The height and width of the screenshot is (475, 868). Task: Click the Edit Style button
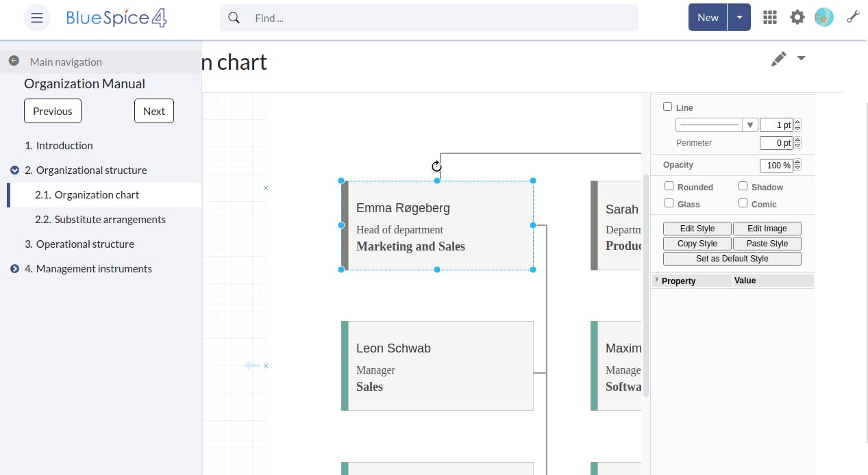pos(697,229)
